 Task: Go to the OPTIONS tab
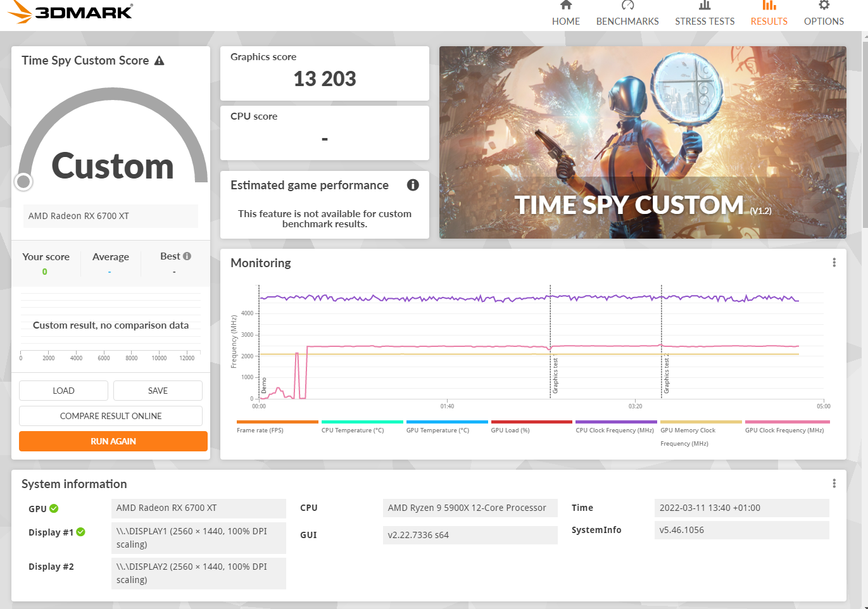click(x=824, y=22)
